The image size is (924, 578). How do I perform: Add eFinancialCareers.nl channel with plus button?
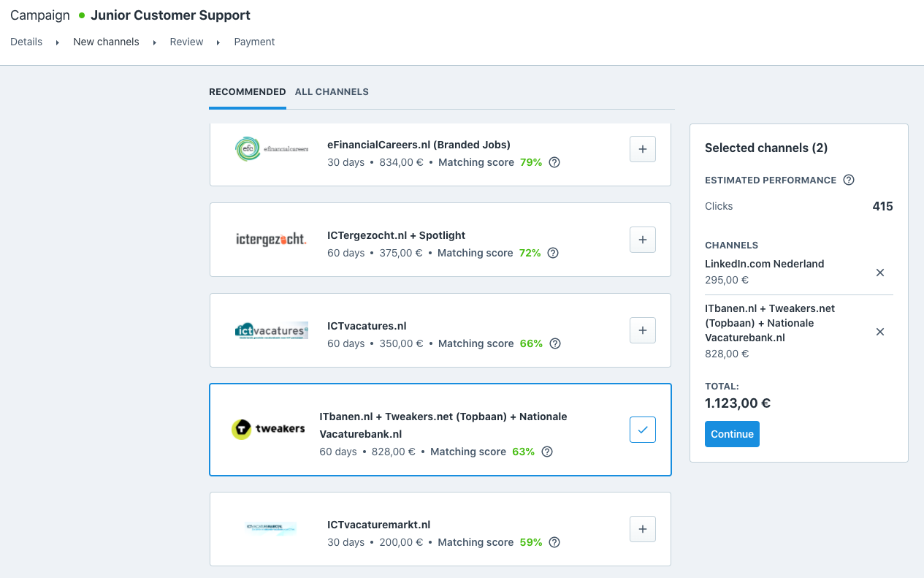(642, 149)
